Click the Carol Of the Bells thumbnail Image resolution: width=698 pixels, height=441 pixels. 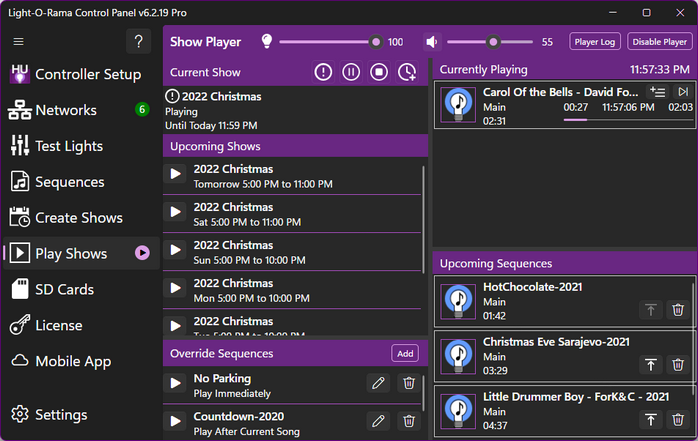point(458,105)
